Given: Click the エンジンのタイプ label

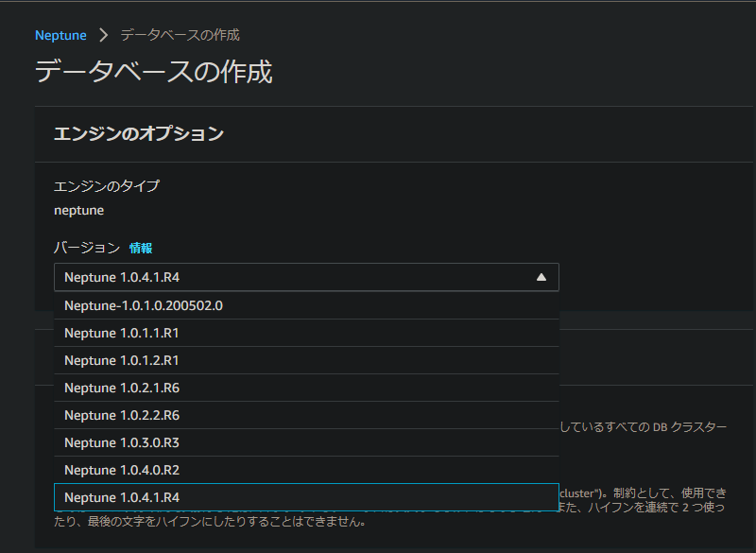Looking at the screenshot, I should 107,186.
